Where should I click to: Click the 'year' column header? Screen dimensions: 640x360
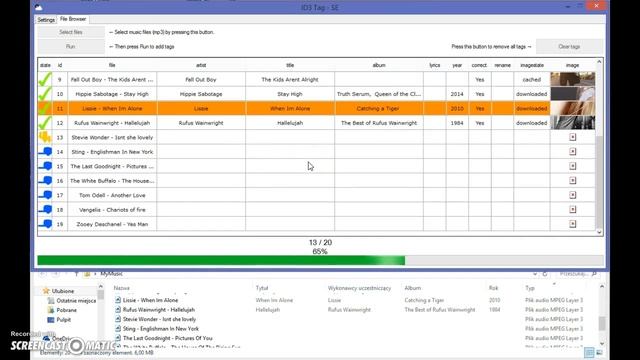[x=457, y=65]
